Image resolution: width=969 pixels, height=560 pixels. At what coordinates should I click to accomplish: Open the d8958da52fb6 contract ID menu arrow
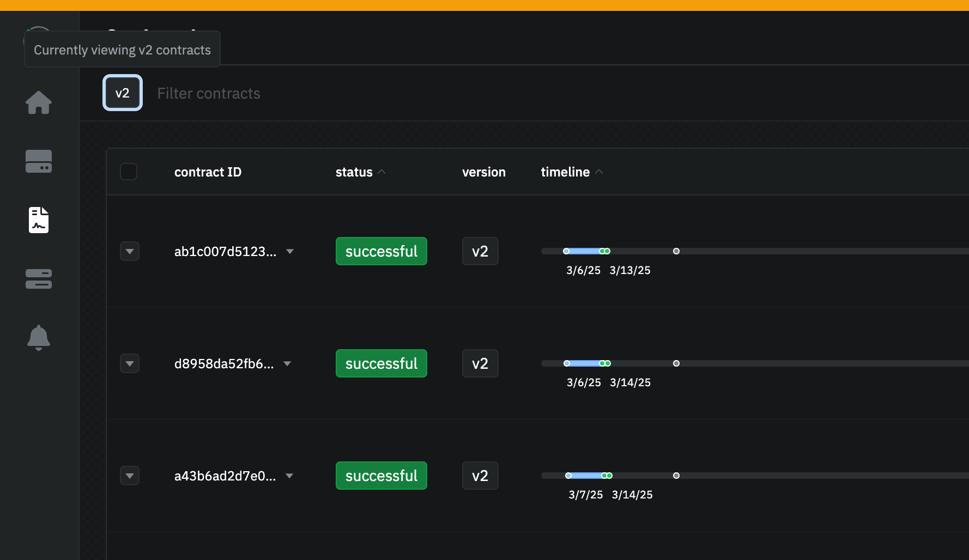coord(287,364)
